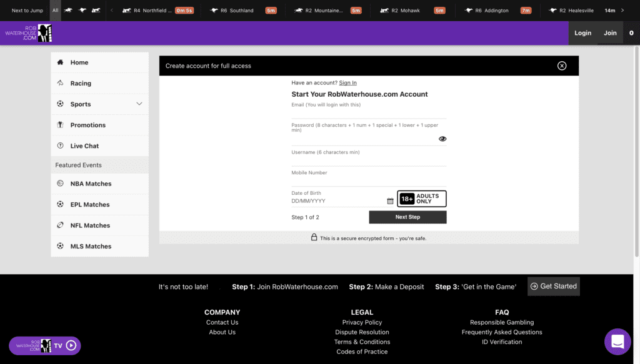Click the RobWaterhouse.com logo
The image size is (640, 364).
click(x=29, y=33)
